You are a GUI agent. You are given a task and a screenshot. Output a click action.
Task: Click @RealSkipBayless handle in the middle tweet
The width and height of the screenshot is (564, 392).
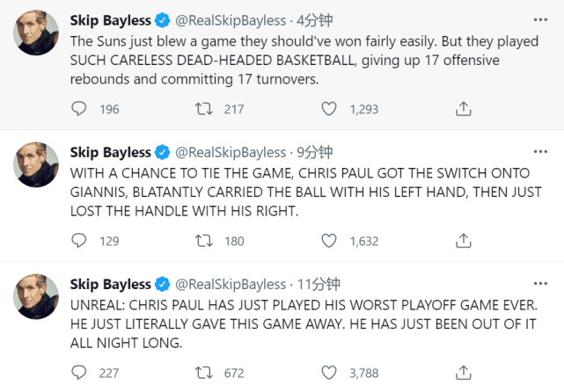coord(231,152)
